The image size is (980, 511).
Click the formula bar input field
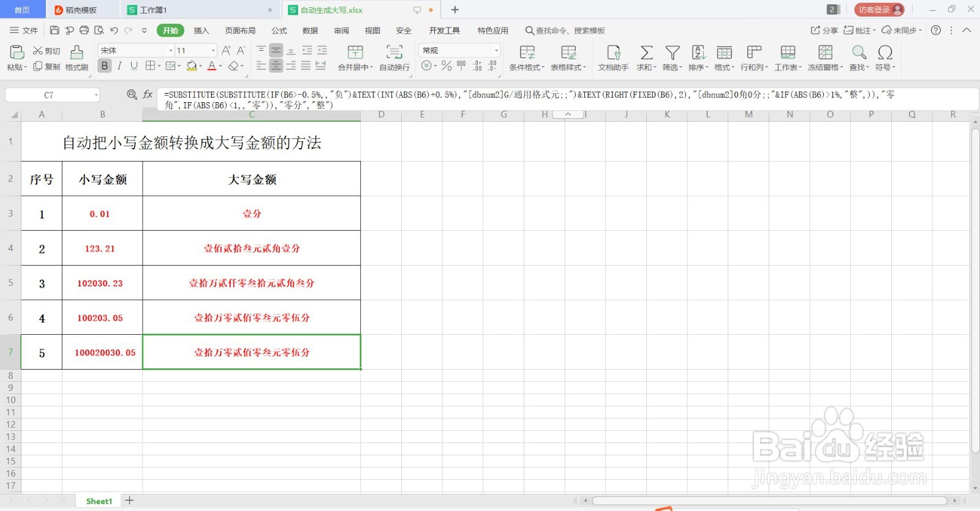568,99
